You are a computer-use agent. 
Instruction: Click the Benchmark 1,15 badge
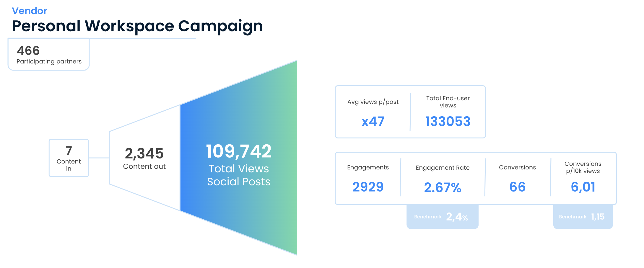coord(582,216)
